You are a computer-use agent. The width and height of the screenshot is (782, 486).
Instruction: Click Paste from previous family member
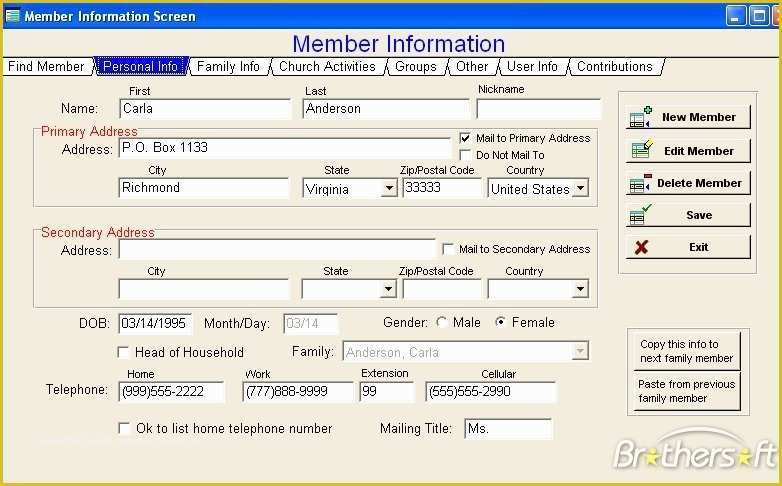click(687, 391)
